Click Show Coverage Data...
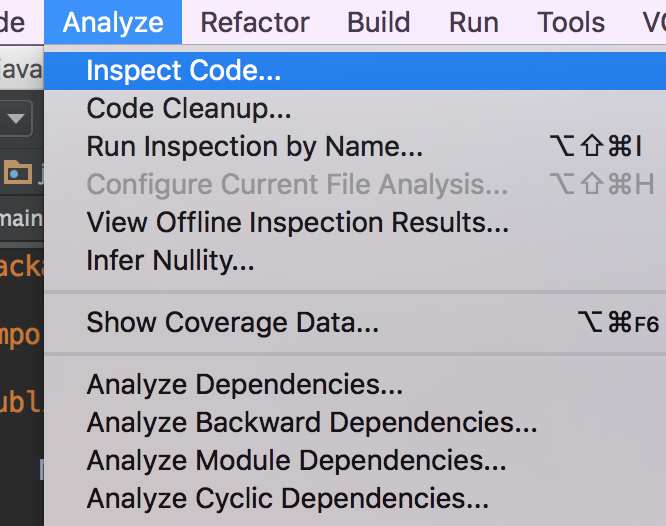666x526 pixels. [233, 323]
